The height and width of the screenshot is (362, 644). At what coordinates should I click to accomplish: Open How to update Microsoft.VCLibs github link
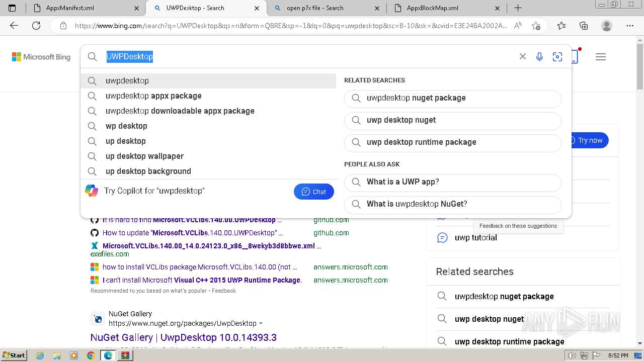tap(193, 233)
